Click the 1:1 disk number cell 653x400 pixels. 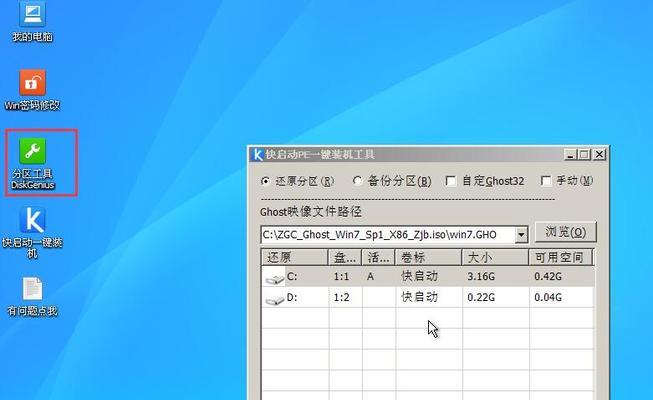341,277
